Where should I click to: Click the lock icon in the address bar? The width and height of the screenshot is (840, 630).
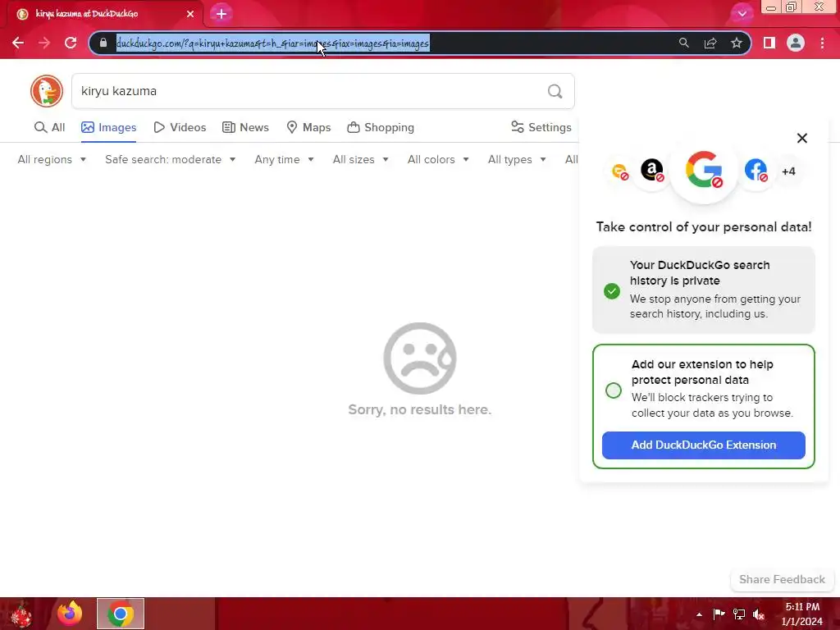click(x=103, y=43)
